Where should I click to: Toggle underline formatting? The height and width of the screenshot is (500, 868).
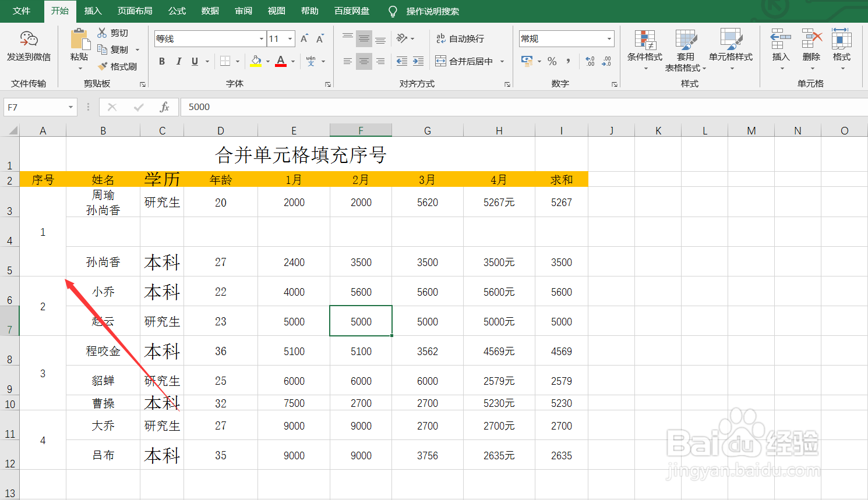point(195,61)
